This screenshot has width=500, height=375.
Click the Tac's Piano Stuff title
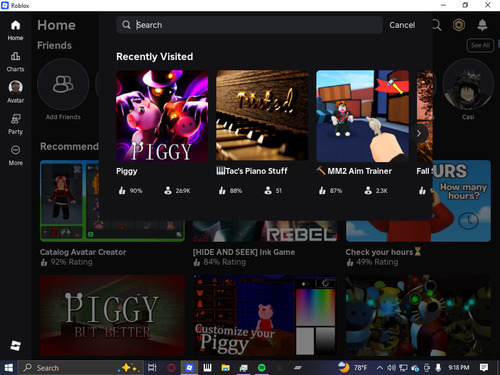(252, 171)
